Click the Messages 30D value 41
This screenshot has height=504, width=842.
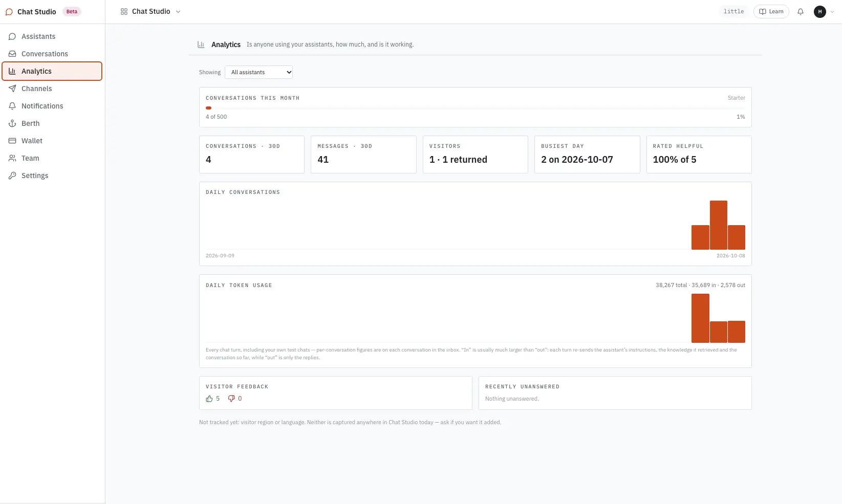click(323, 160)
